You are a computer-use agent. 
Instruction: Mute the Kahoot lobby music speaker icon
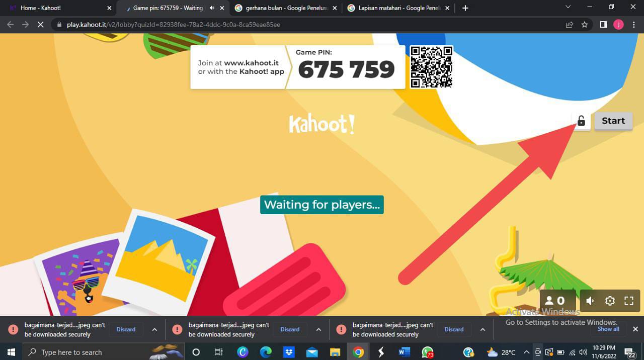[x=591, y=301]
